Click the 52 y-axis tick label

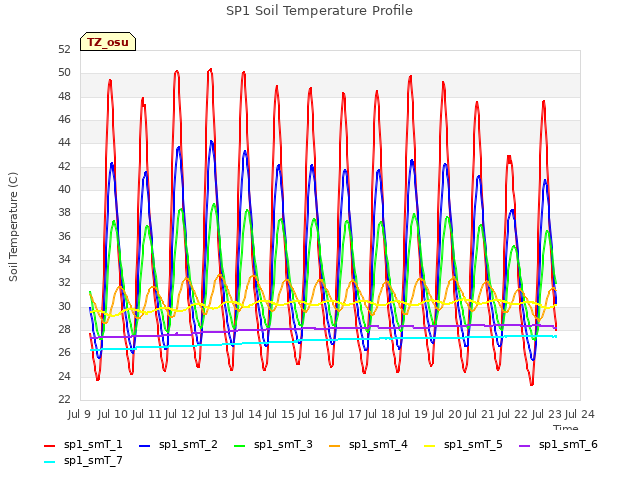(64, 50)
